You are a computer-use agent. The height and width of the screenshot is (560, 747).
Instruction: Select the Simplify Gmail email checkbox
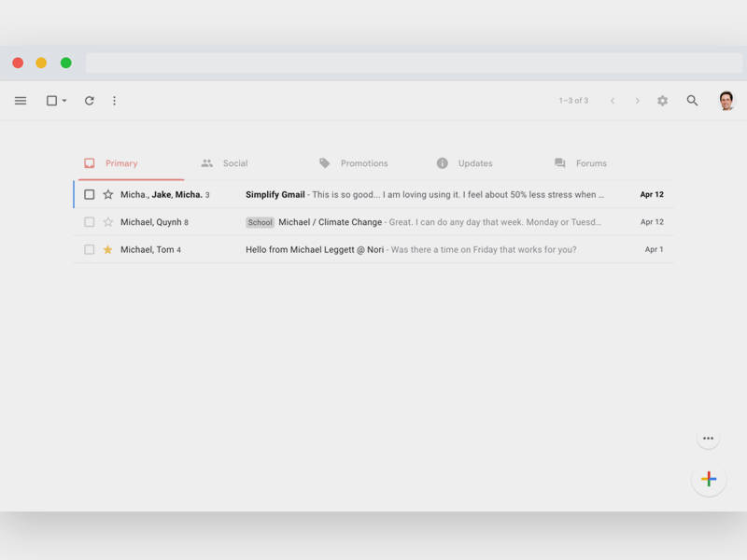coord(90,195)
